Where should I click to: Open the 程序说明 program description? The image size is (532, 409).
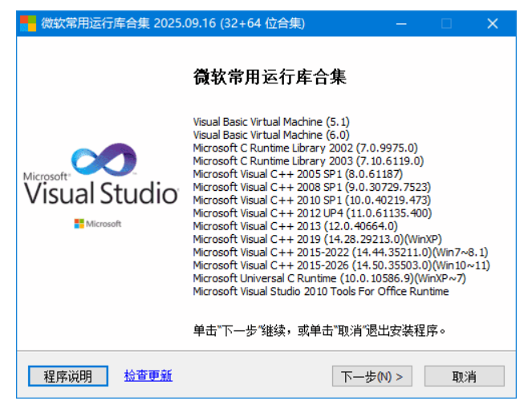pos(68,376)
